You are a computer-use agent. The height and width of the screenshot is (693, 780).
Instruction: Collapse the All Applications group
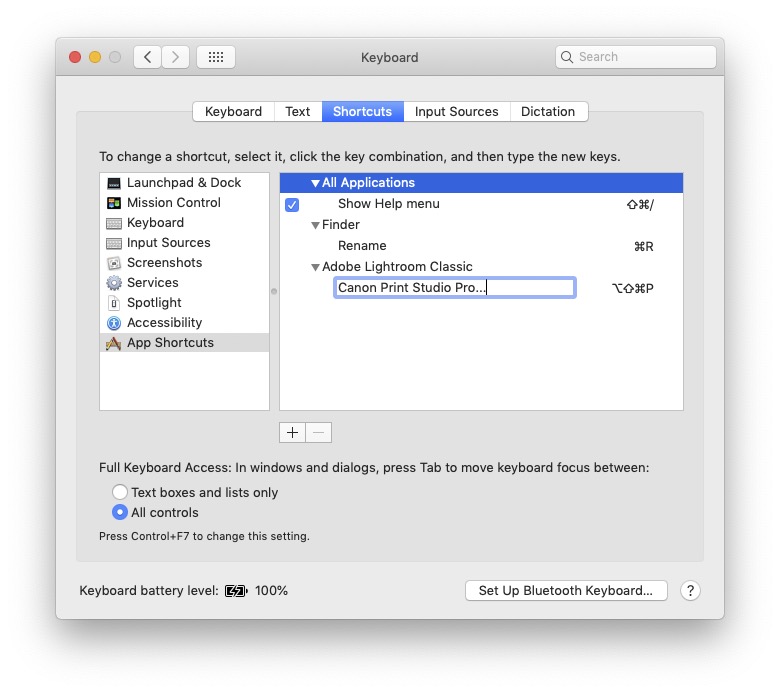[x=315, y=183]
